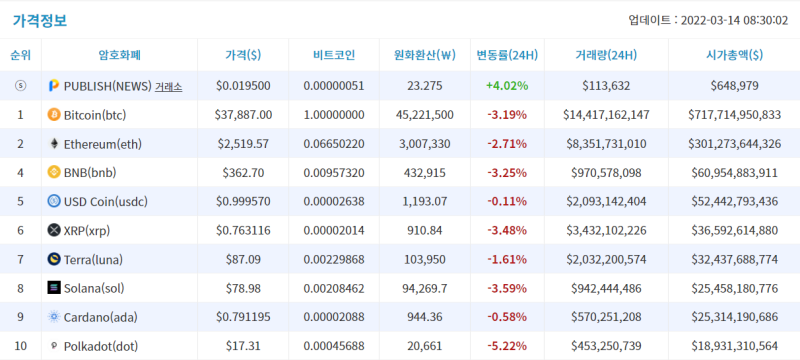Click the 가격정보 section title
The width and height of the screenshot is (800, 360).
pyautogui.click(x=40, y=21)
